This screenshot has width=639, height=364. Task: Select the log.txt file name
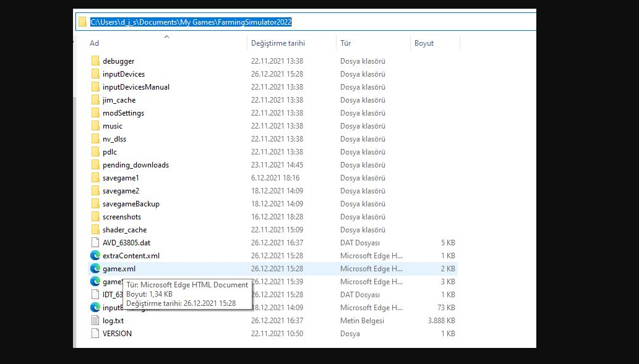(x=113, y=321)
